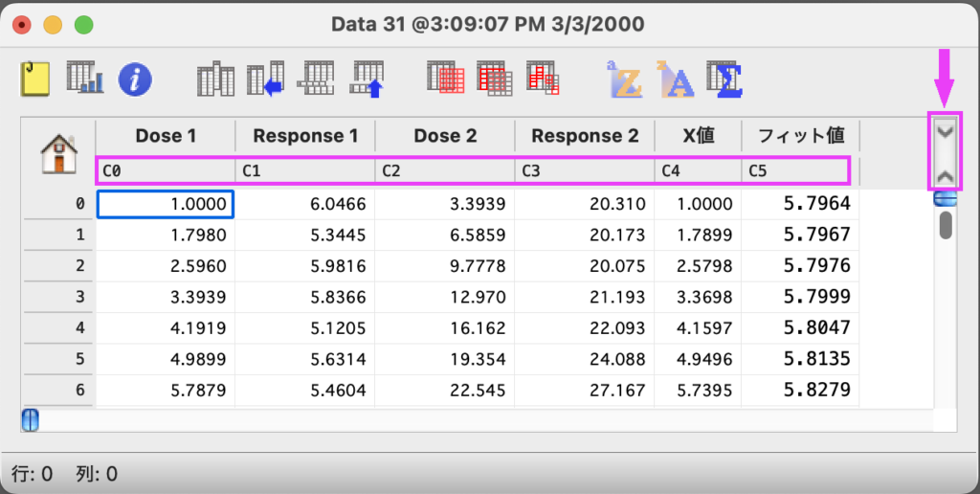Click the descending sort Z-A icon

point(674,79)
